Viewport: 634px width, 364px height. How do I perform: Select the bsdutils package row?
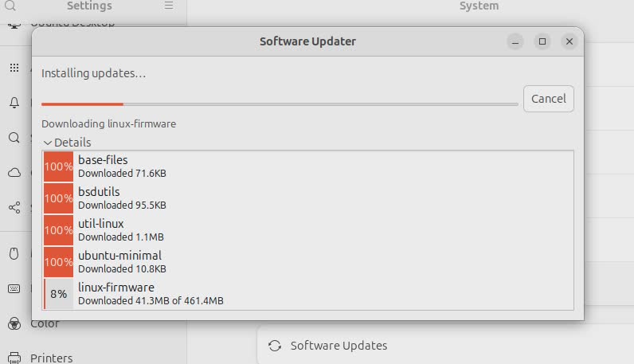pos(308,198)
